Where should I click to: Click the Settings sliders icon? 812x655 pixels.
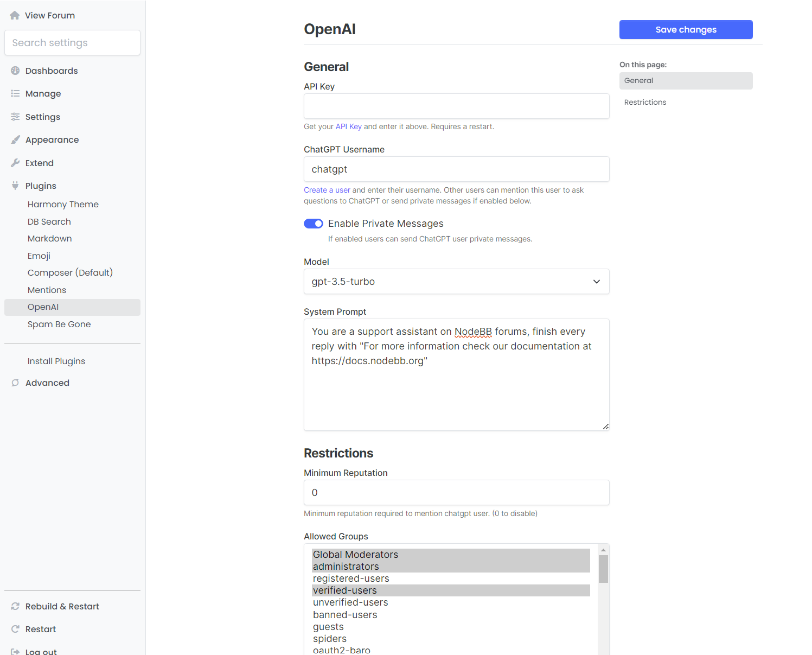point(15,117)
